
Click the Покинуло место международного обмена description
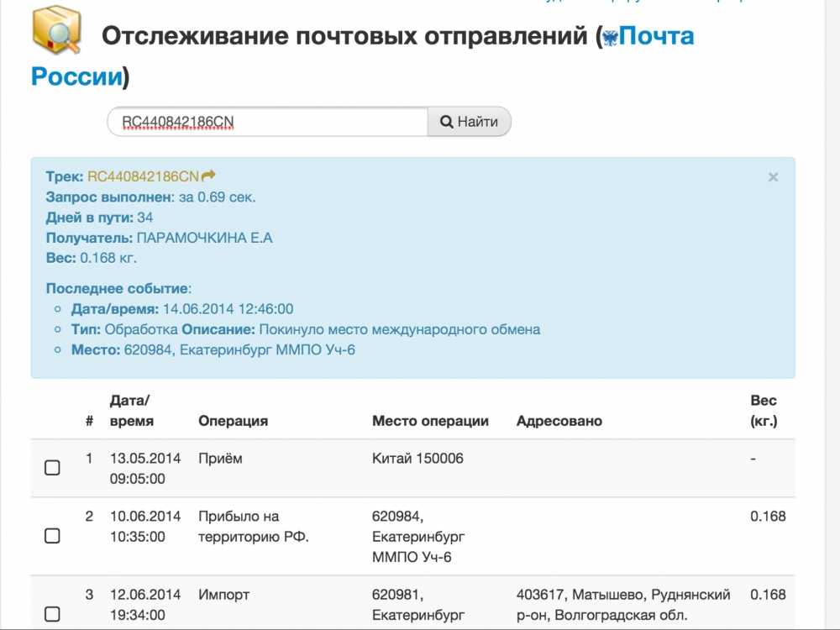(x=400, y=329)
